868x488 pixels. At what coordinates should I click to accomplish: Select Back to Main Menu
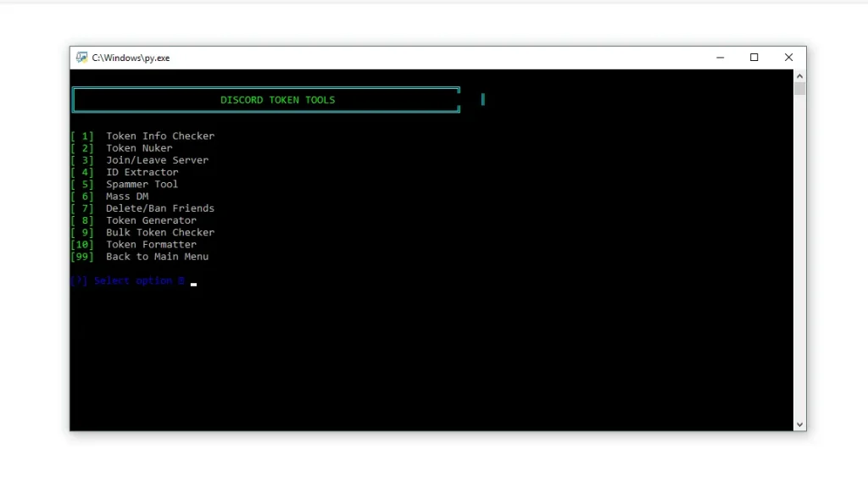156,256
